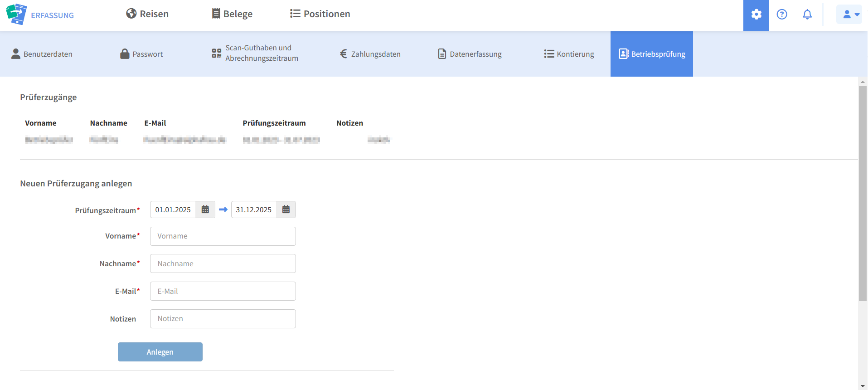868x390 pixels.
Task: Click the scrollbar down arrow
Action: [x=863, y=386]
